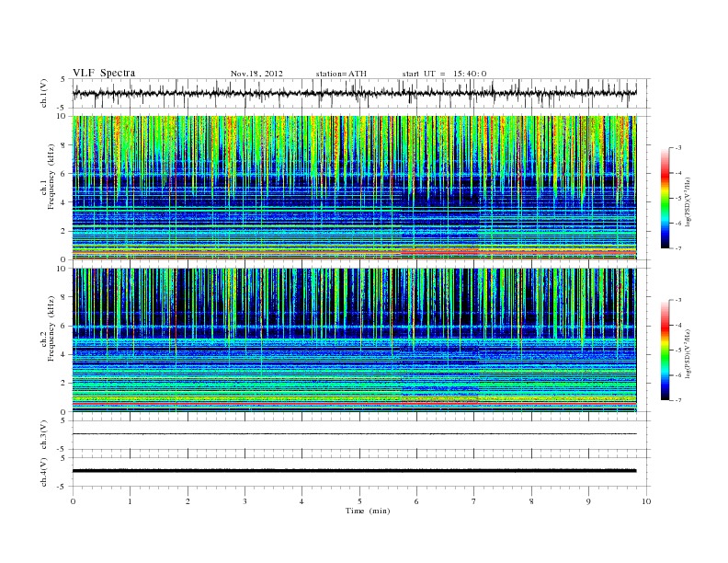The height and width of the screenshot is (563, 728).
Task: Click the '-3' label on ch.1 colorbar
Action: pos(677,148)
